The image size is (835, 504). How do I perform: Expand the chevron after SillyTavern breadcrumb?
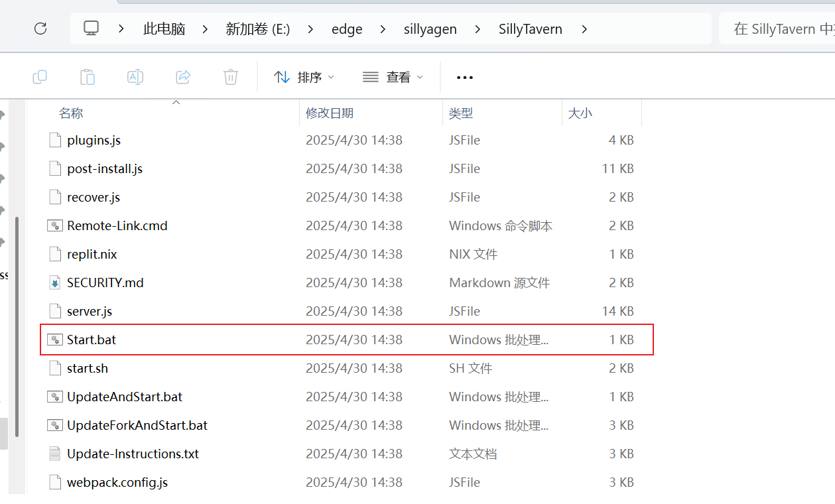(x=584, y=29)
